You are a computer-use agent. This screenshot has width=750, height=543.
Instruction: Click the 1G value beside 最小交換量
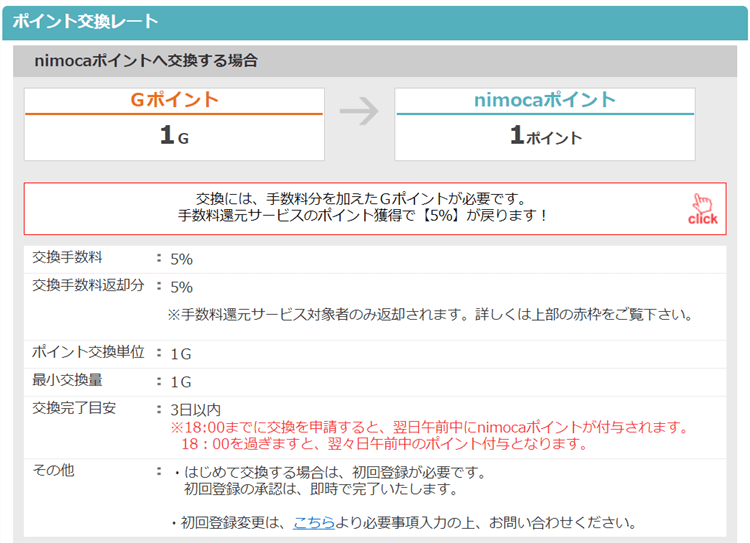181,382
